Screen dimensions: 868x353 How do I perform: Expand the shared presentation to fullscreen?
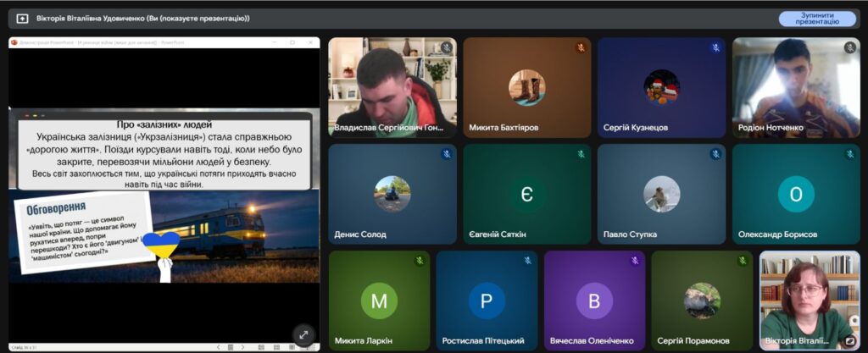[303, 334]
